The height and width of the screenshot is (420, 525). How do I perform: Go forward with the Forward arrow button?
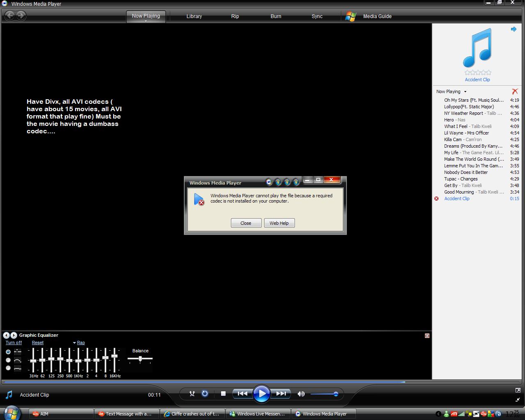[x=21, y=16]
